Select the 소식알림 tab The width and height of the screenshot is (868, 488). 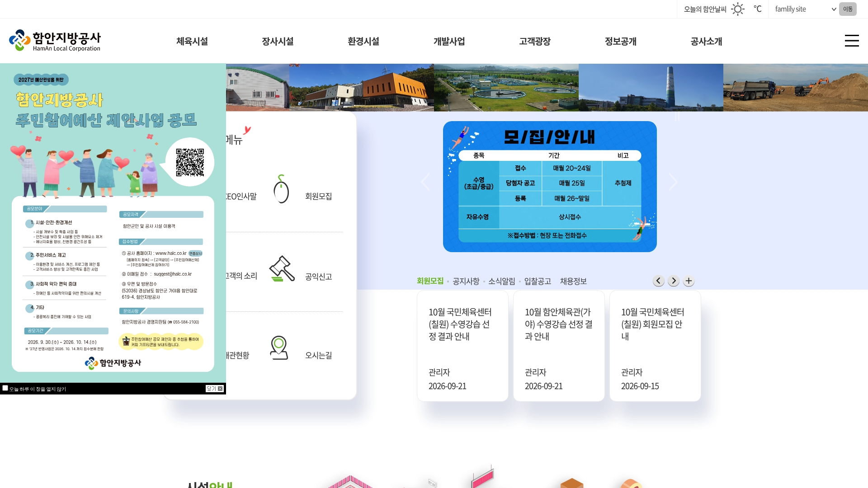pyautogui.click(x=501, y=281)
